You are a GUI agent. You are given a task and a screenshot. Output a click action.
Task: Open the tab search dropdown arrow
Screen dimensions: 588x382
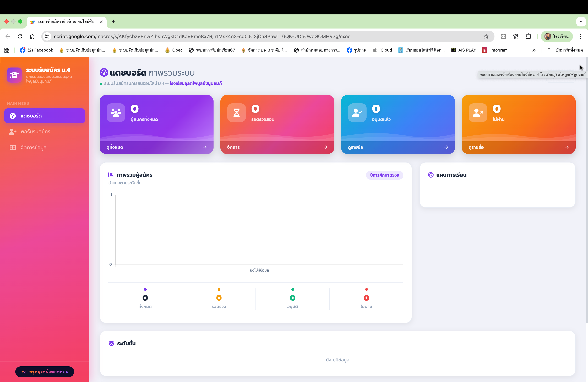pyautogui.click(x=581, y=21)
